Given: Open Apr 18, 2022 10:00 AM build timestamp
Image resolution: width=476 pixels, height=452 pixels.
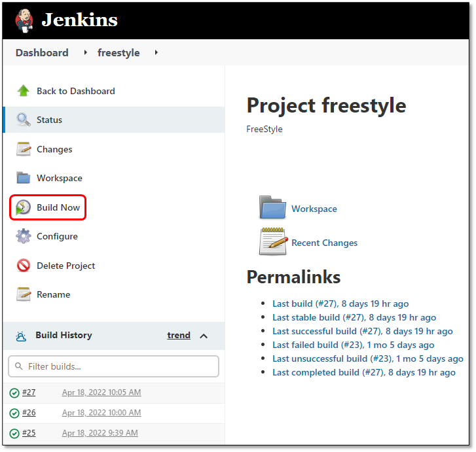Looking at the screenshot, I should tap(101, 413).
